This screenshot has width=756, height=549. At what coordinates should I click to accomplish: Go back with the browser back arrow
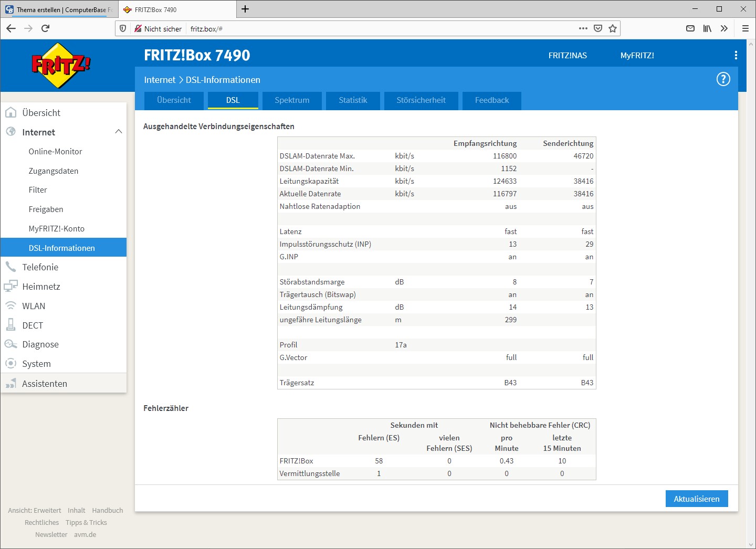point(11,28)
